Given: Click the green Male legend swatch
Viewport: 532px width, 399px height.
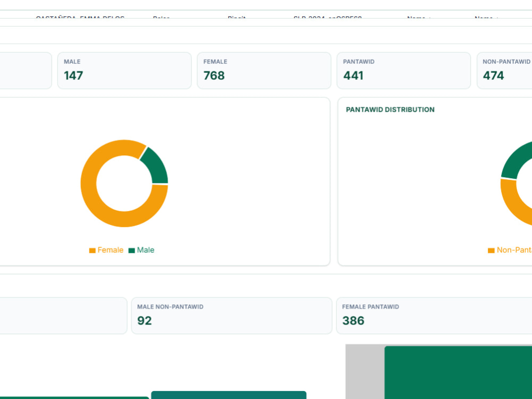Looking at the screenshot, I should click(x=131, y=251).
